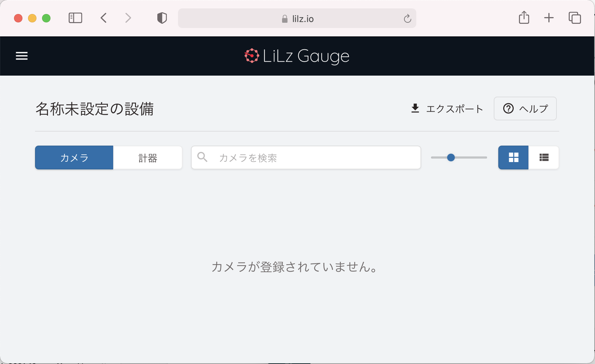The width and height of the screenshot is (595, 364).
Task: Maximize the Safari window
Action: click(46, 18)
